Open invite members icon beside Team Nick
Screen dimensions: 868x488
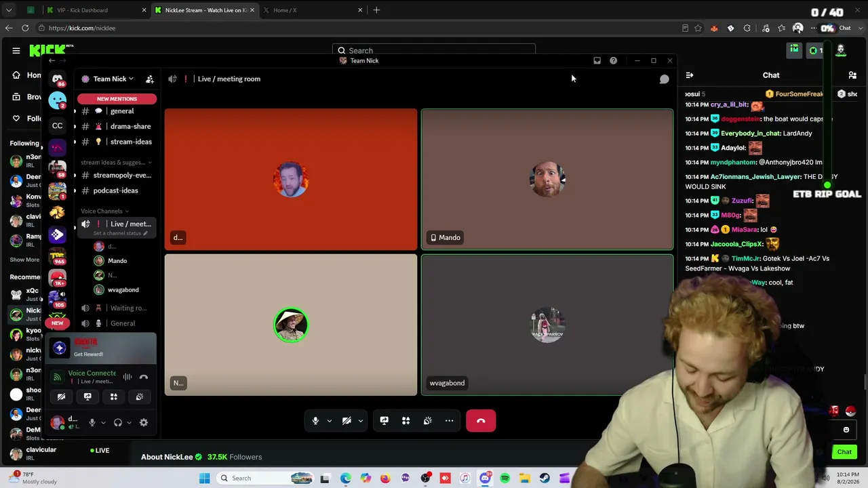[150, 79]
